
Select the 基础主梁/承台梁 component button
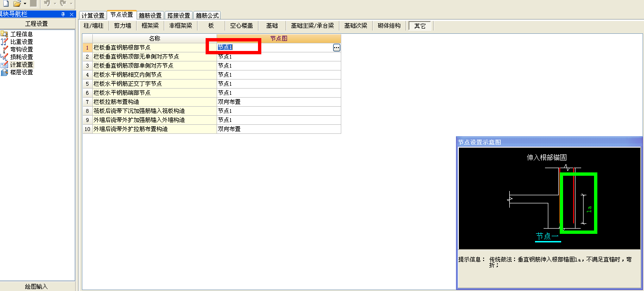click(x=312, y=26)
